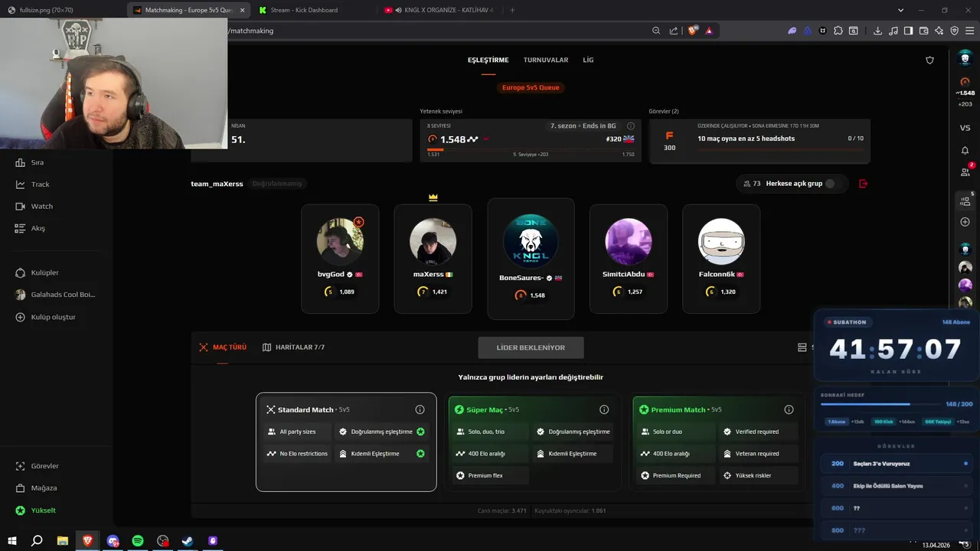Click the LİDER BEKLENİYOR button
Viewport: 980px width, 551px height.
(x=531, y=347)
